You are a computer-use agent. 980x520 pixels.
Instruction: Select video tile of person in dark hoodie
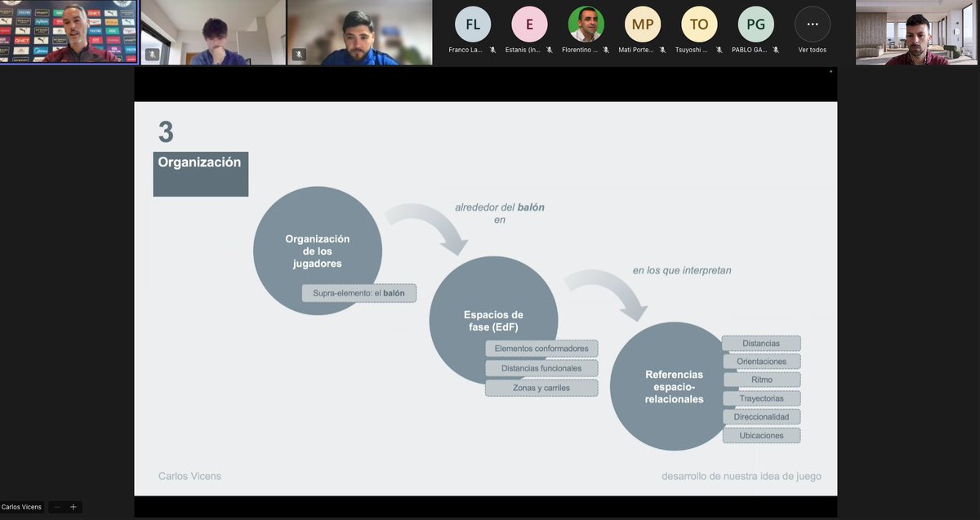213,33
